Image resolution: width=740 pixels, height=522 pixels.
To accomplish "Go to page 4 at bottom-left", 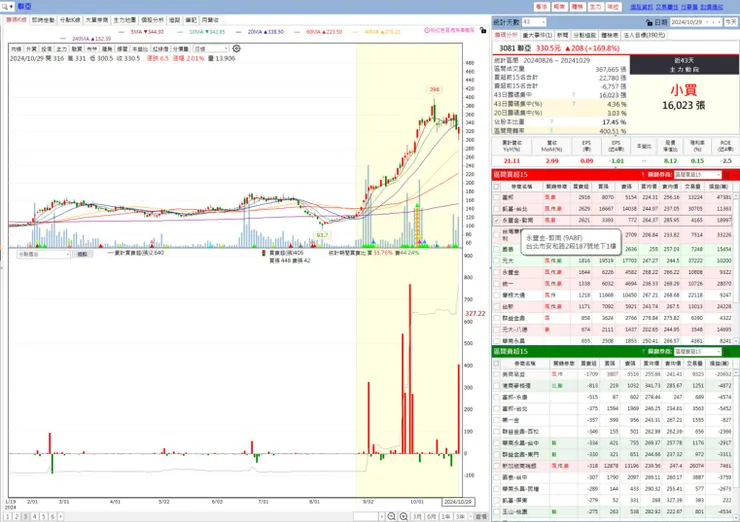I will pos(34,516).
